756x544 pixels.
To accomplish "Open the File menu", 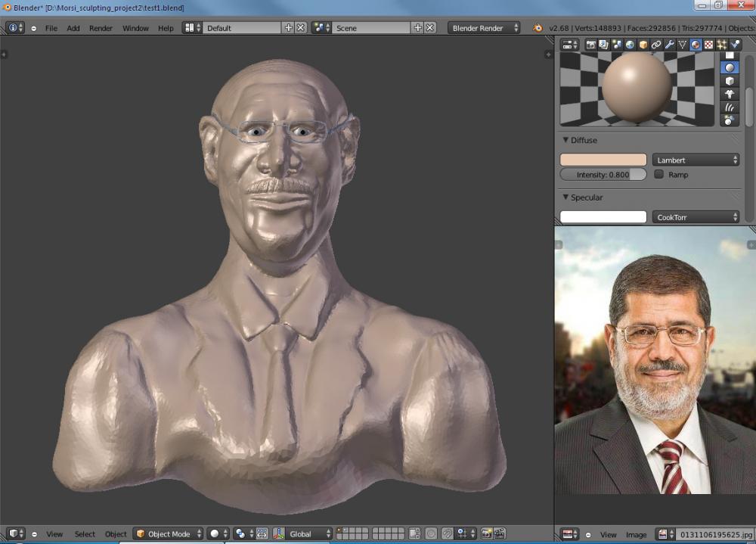I will [x=51, y=28].
